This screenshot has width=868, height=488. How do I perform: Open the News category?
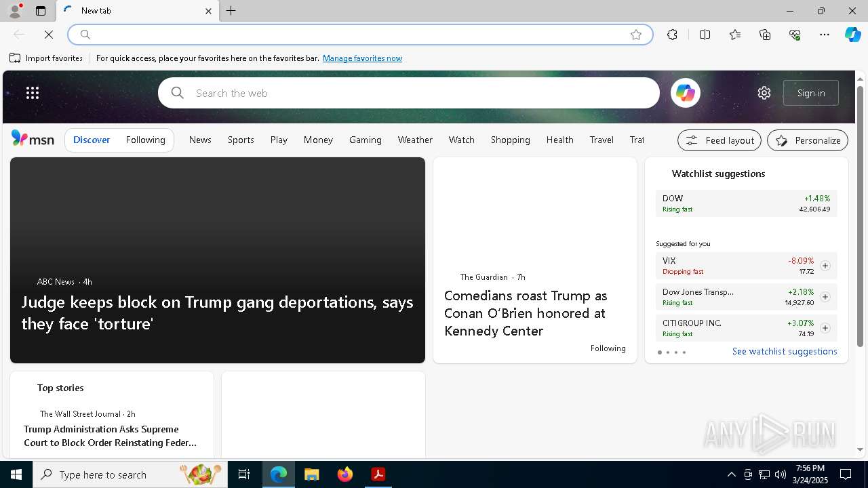200,140
